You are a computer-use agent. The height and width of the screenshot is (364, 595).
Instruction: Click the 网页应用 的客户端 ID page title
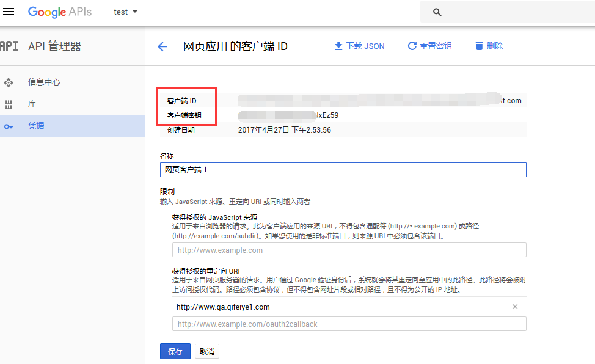point(235,46)
